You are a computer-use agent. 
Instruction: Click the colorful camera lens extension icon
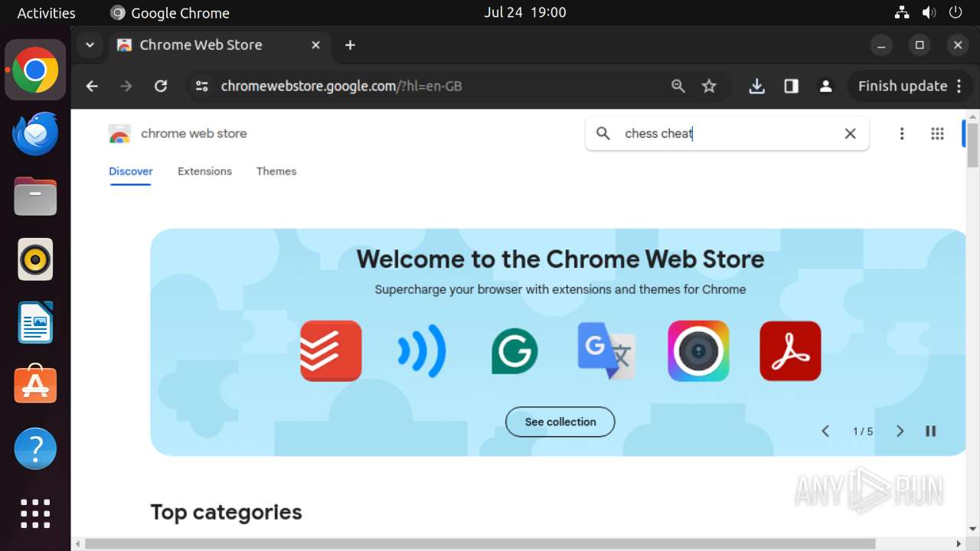698,350
